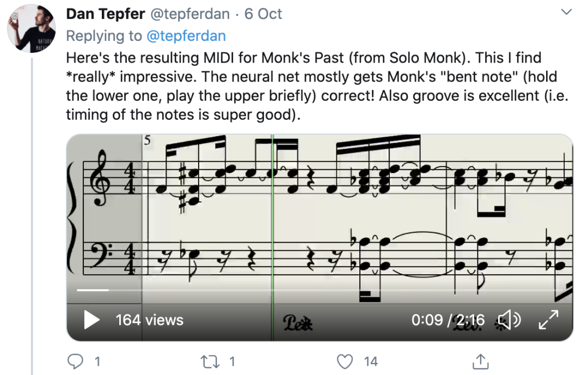This screenshot has height=375, width=588.
Task: Open the 6 Oct timestamp link
Action: pos(263,14)
